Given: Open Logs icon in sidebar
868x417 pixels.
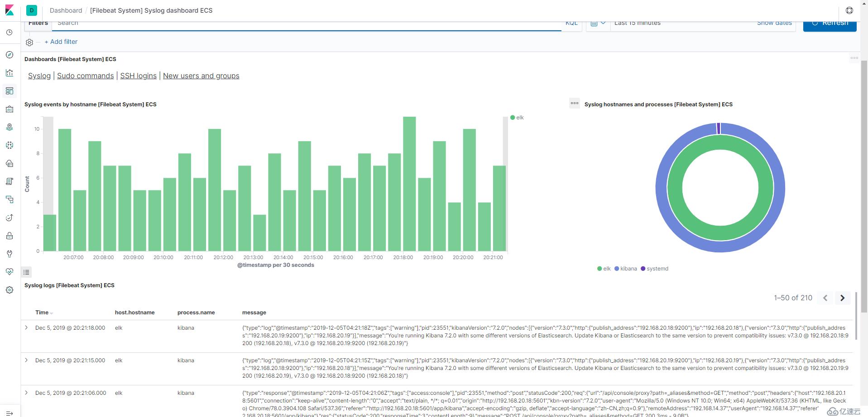Looking at the screenshot, I should [10, 181].
